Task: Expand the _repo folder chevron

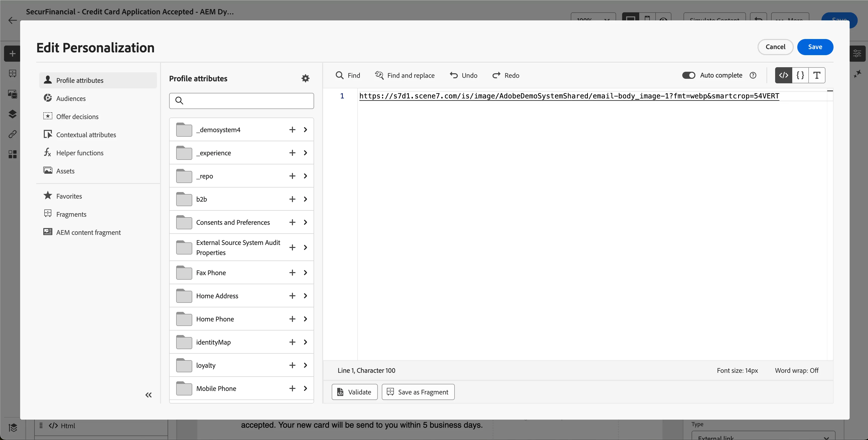Action: pyautogui.click(x=305, y=176)
